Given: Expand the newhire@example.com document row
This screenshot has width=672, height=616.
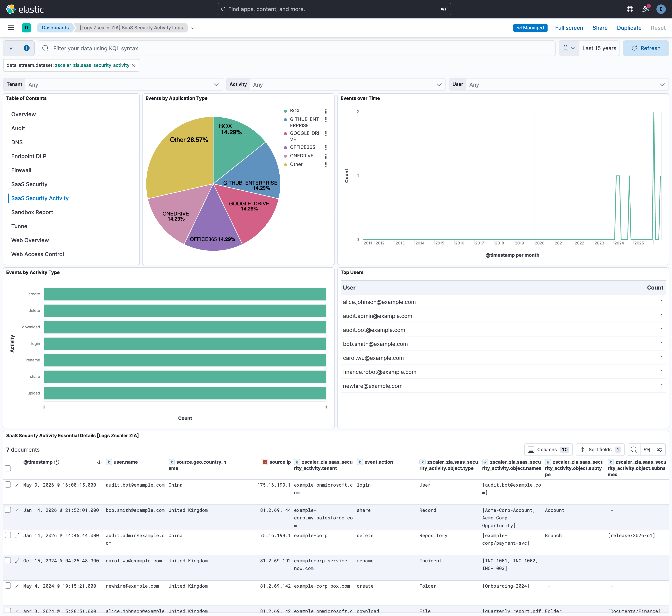Looking at the screenshot, I should pos(17,586).
